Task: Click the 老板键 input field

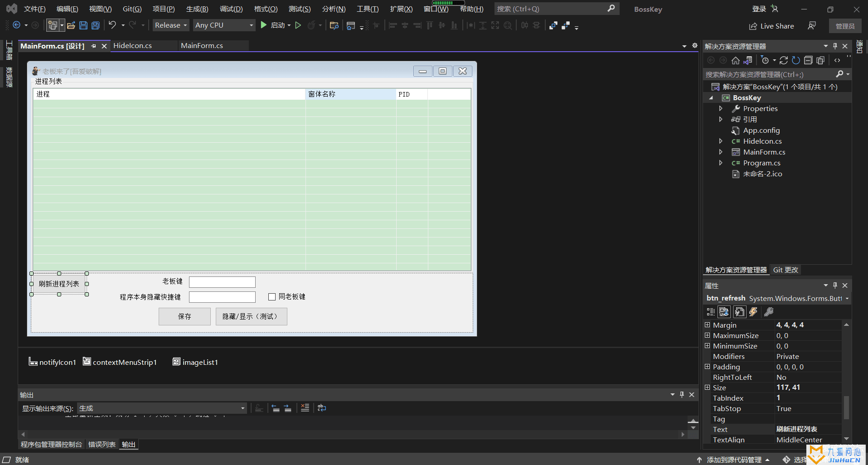Action: click(222, 282)
